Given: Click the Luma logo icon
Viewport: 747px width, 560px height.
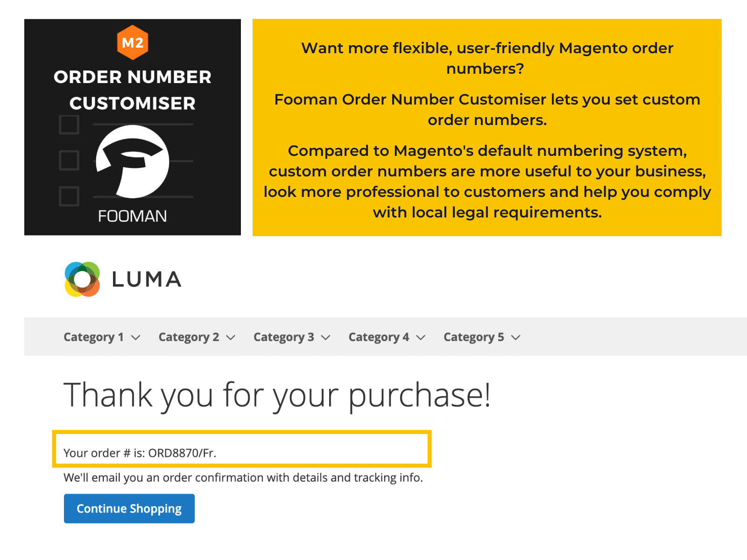Looking at the screenshot, I should [x=81, y=279].
